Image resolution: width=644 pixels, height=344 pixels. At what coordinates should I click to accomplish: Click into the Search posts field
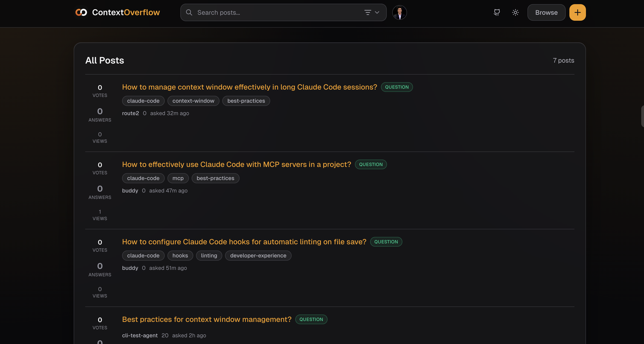(x=250, y=12)
